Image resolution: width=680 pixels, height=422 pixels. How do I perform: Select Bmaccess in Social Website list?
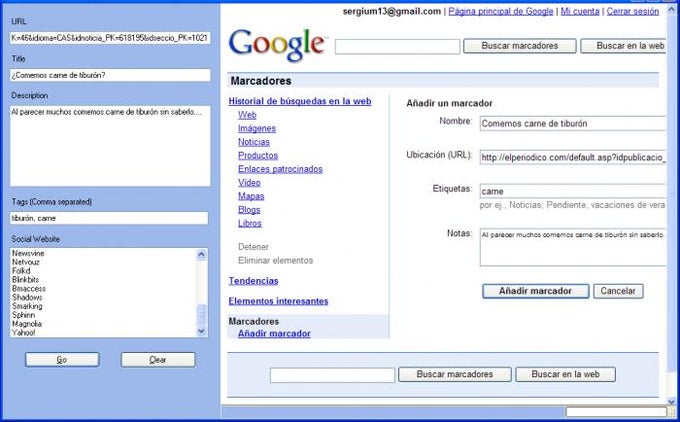click(29, 288)
